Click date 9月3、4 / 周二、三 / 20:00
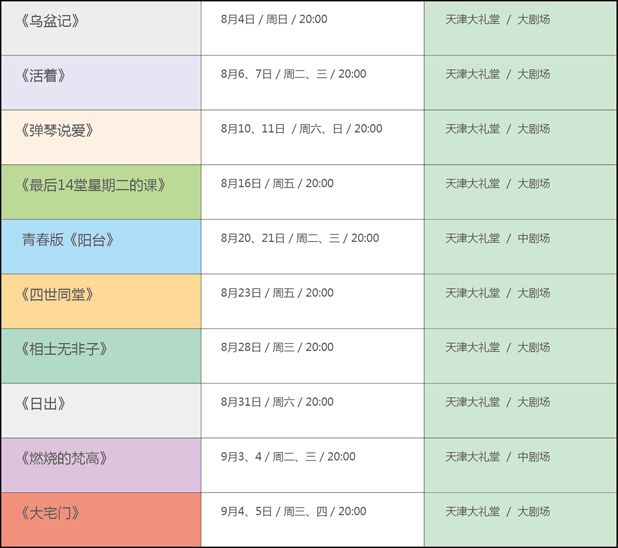The width and height of the screenshot is (618, 548). pos(288,456)
